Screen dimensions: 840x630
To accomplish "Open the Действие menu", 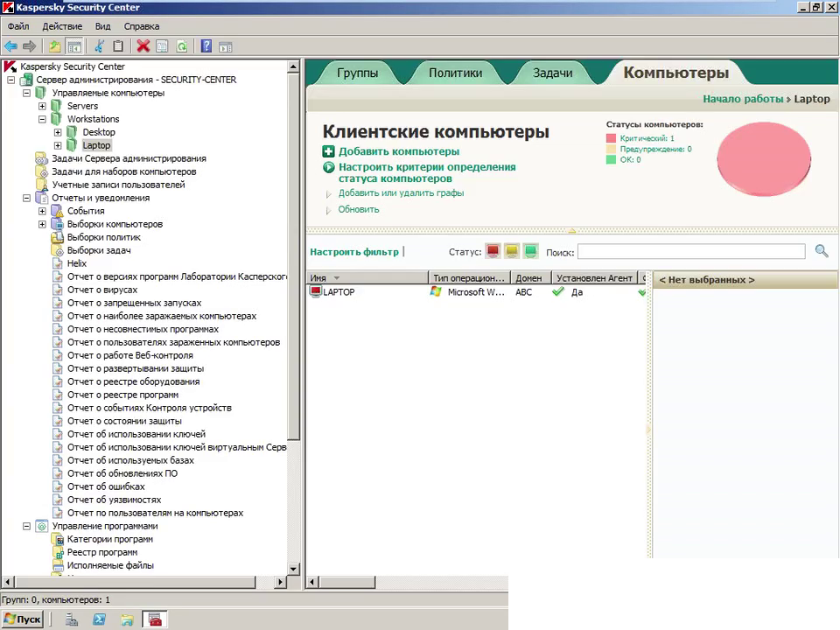I will click(x=62, y=26).
